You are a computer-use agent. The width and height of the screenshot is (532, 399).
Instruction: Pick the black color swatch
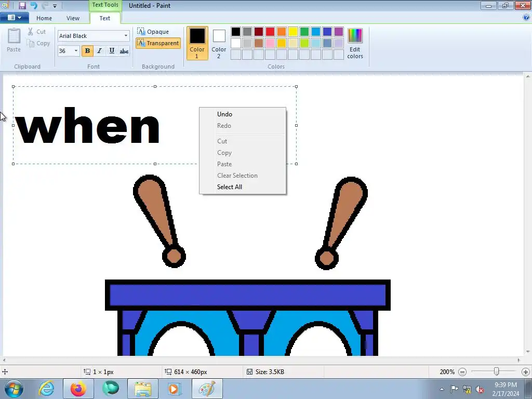point(236,32)
